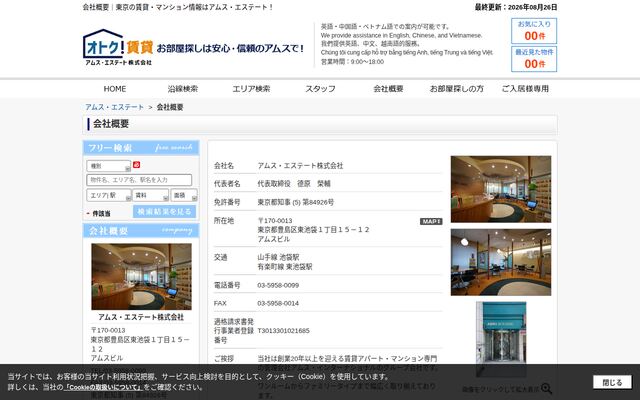The height and width of the screenshot is (400, 640).
Task: Open エリア検索 in the navigation bar
Action: click(x=251, y=89)
